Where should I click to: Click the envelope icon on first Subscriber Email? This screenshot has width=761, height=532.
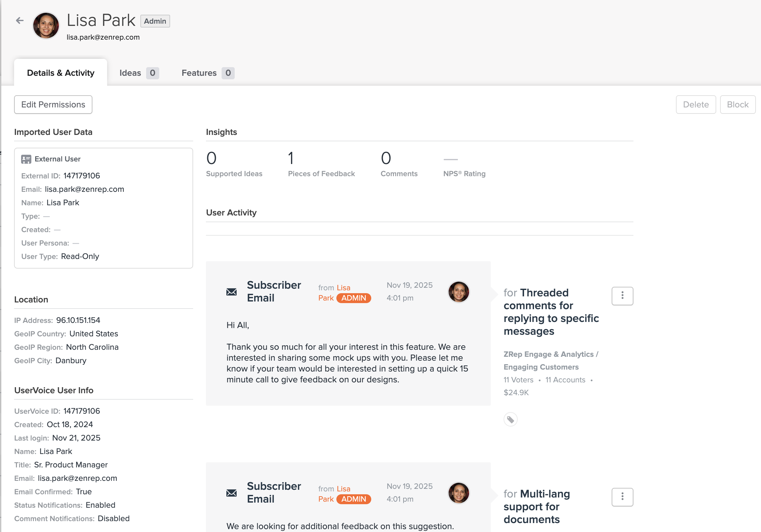tap(231, 292)
